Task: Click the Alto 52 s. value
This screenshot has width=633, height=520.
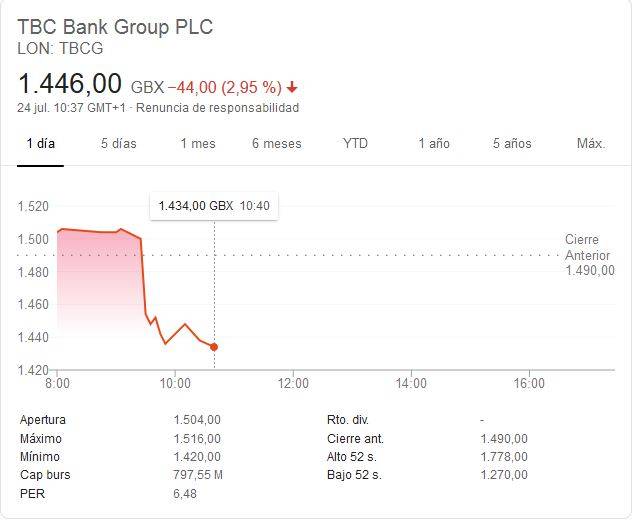Action: tap(504, 457)
